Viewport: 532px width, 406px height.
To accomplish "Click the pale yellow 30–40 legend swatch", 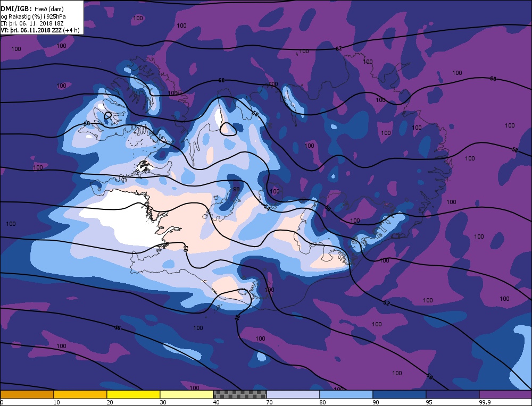I will click(x=186, y=394).
